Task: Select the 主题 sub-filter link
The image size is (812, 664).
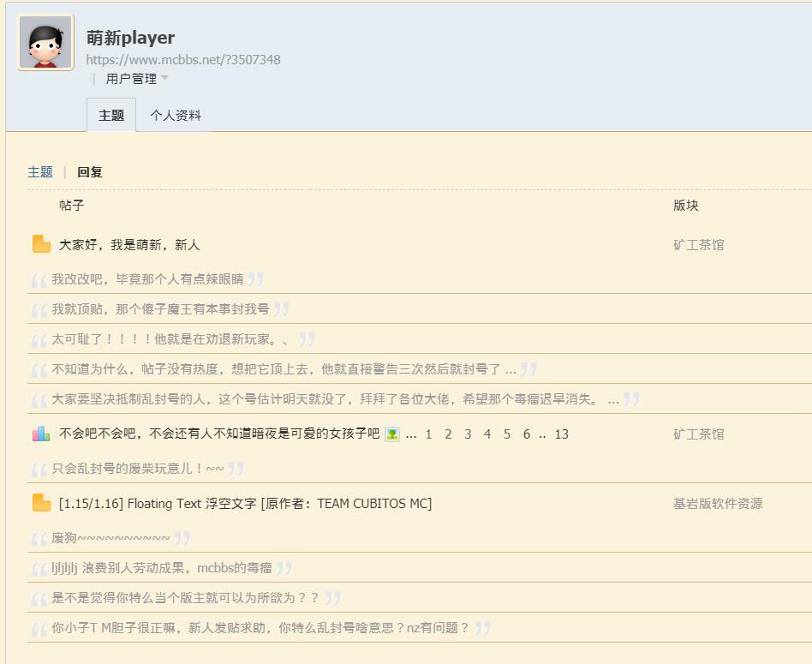Action: tap(40, 172)
